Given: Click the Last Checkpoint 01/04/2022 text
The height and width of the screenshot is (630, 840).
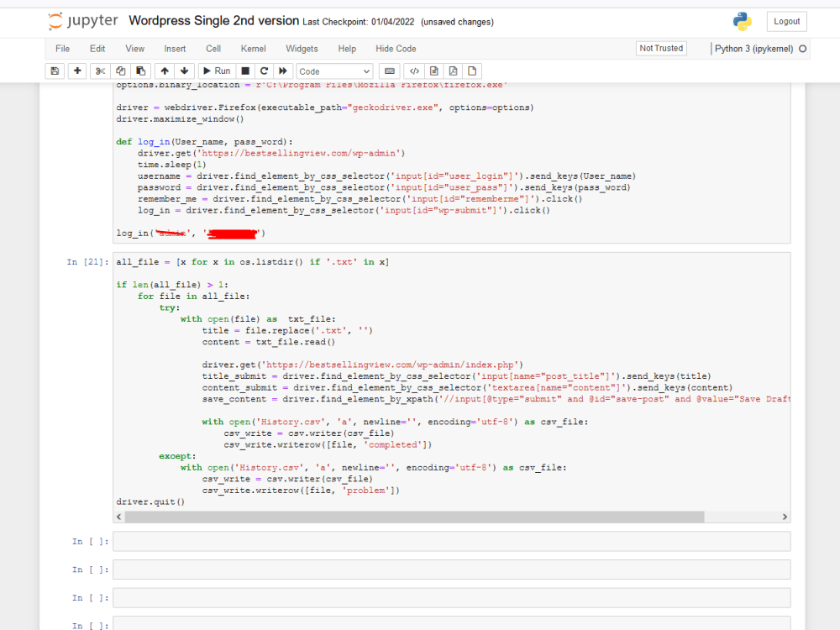Looking at the screenshot, I should (359, 22).
